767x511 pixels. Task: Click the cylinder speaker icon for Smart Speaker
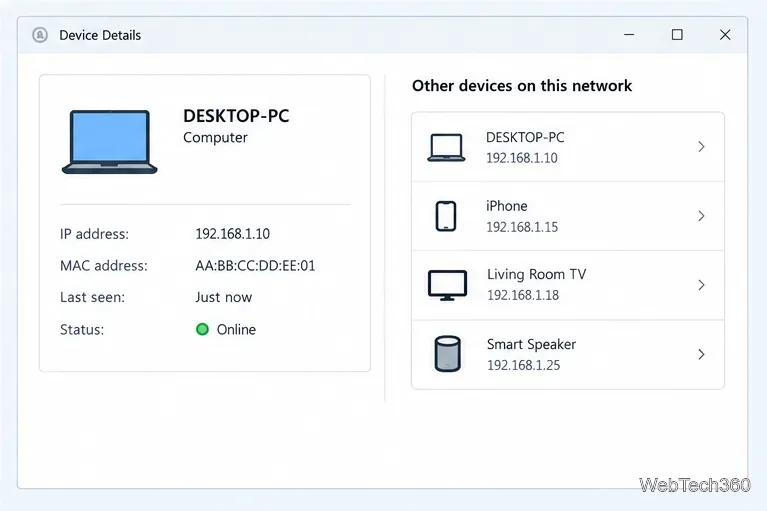pyautogui.click(x=447, y=354)
